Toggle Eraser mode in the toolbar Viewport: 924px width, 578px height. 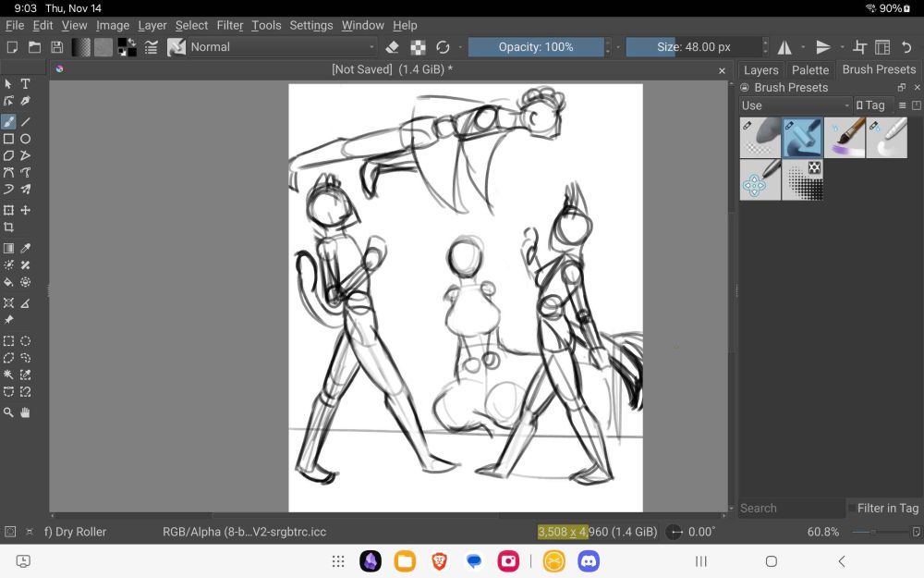(392, 47)
